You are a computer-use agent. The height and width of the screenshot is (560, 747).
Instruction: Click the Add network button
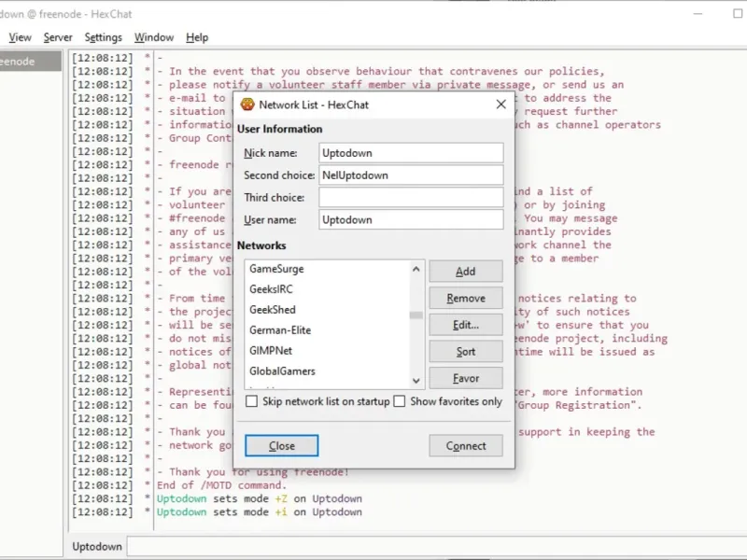click(465, 272)
